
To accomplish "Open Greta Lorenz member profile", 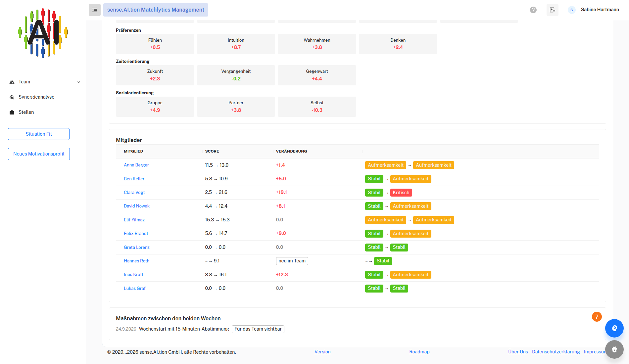I will [137, 247].
